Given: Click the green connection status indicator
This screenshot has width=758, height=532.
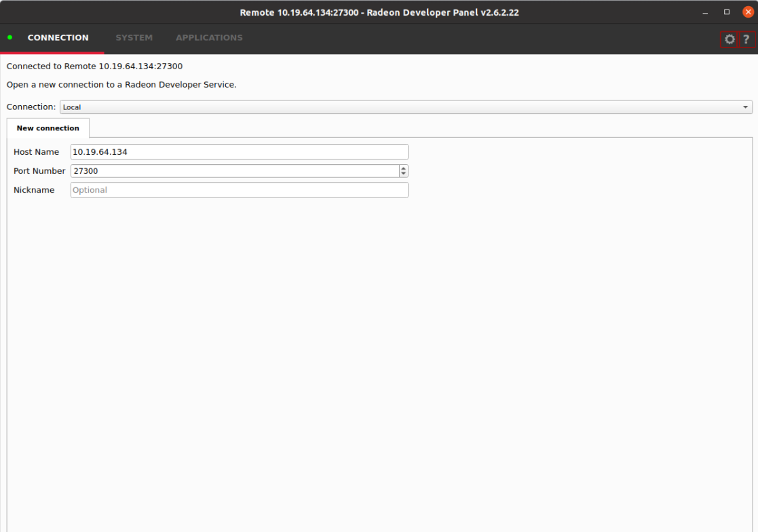Looking at the screenshot, I should pos(10,39).
